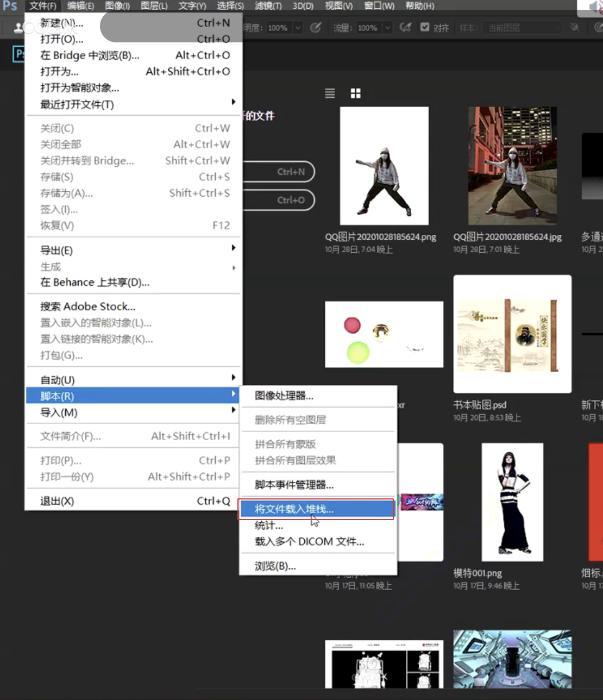Screen dimensions: 603x700
Task: Expand the 导出(E) submenu
Action: point(134,250)
